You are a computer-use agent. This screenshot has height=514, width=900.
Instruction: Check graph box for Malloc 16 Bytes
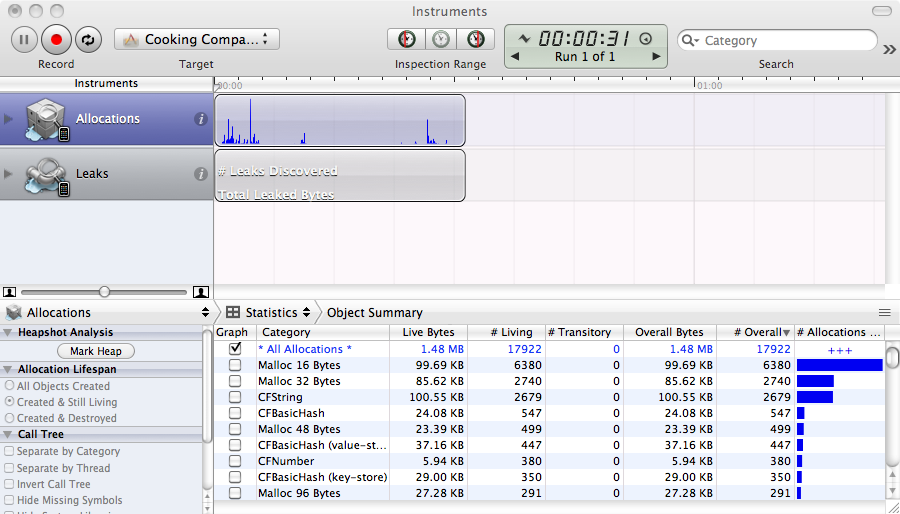tap(235, 365)
